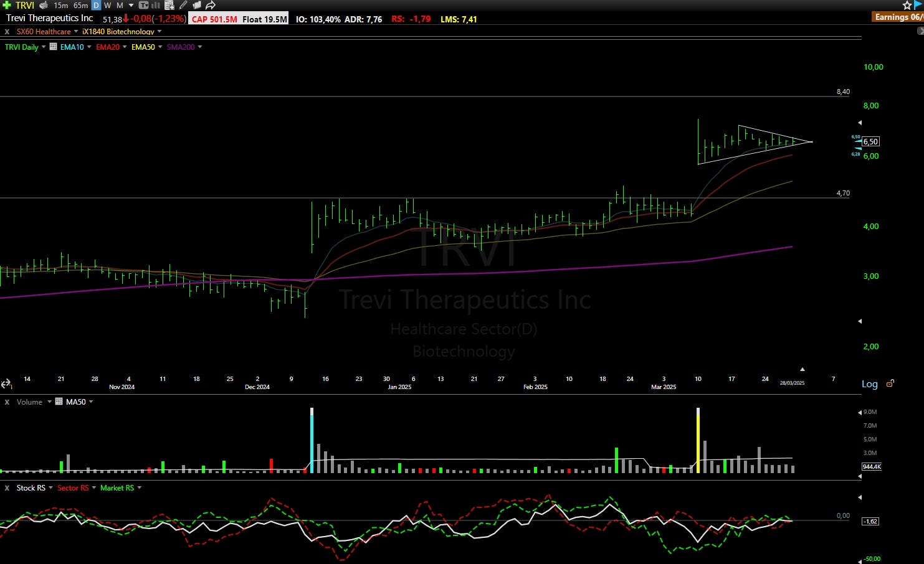Switch chart to 65m timeframe
The height and width of the screenshot is (564, 924).
80,5
